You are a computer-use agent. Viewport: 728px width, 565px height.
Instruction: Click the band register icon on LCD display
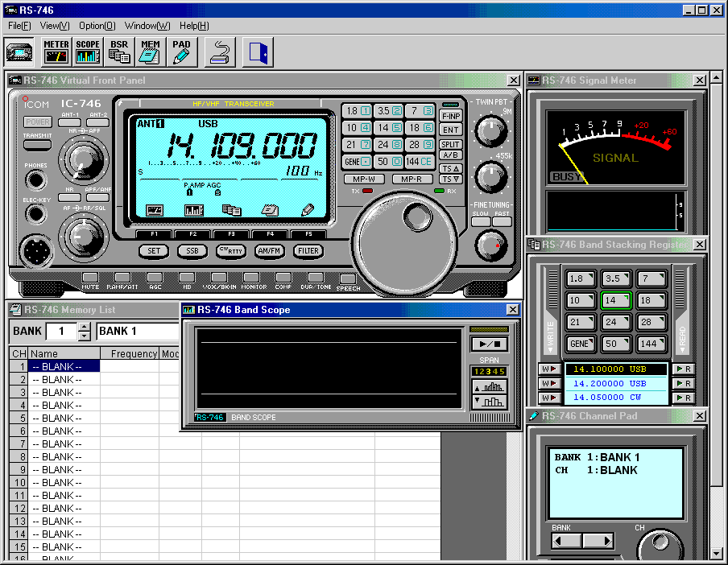231,210
